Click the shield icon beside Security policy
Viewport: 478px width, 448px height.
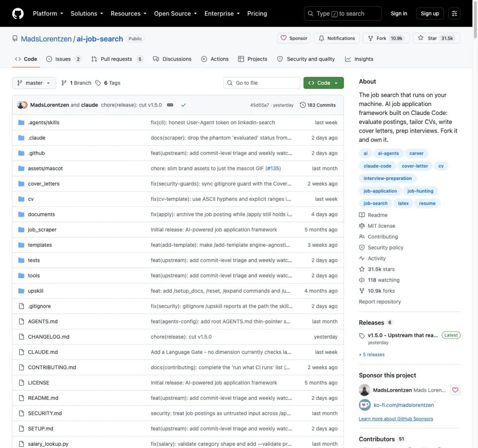(x=362, y=248)
